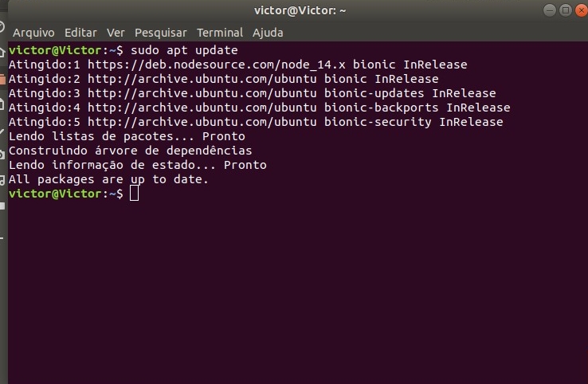Open the Terminal menu

click(x=220, y=33)
